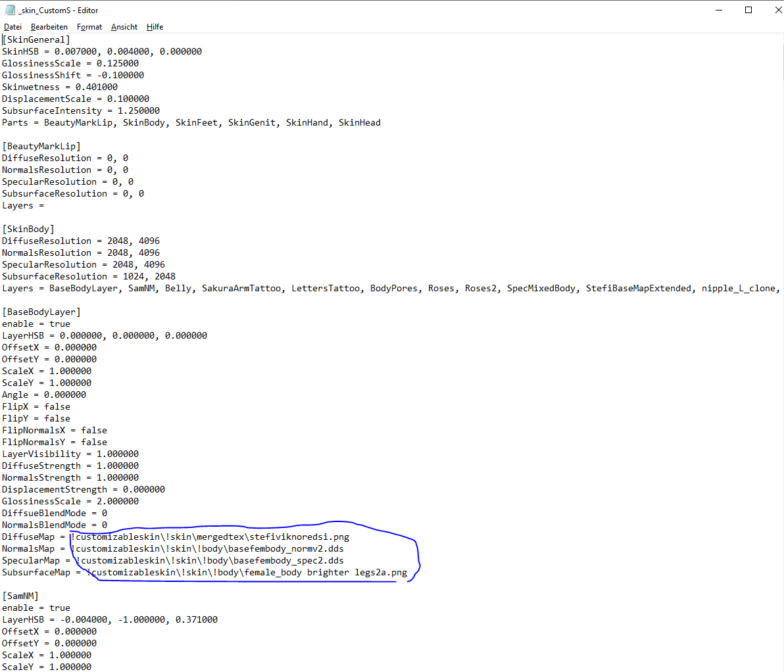Viewport: 784px width, 672px height.
Task: Click the 'LayerHSB = 0.000000, 0.000000, 0.000000' line
Action: point(105,335)
